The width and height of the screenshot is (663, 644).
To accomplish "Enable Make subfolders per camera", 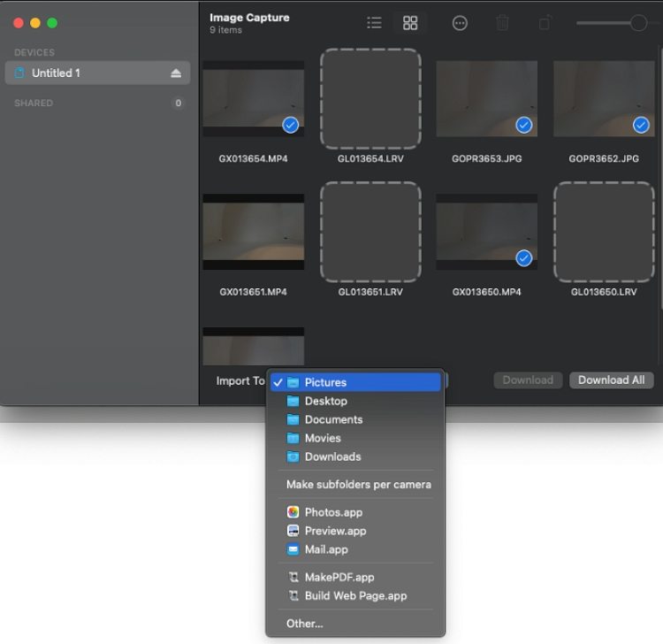I will (x=355, y=485).
